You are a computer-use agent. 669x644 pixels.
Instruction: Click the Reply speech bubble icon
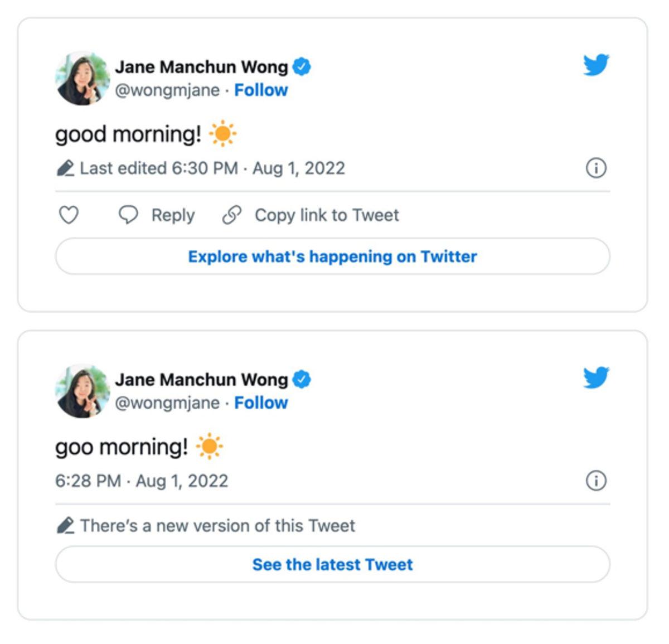[129, 215]
